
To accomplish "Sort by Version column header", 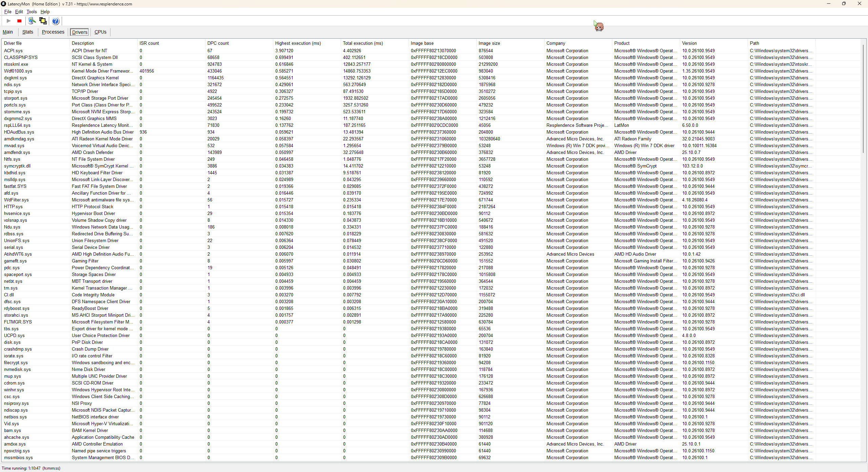I will coord(714,43).
